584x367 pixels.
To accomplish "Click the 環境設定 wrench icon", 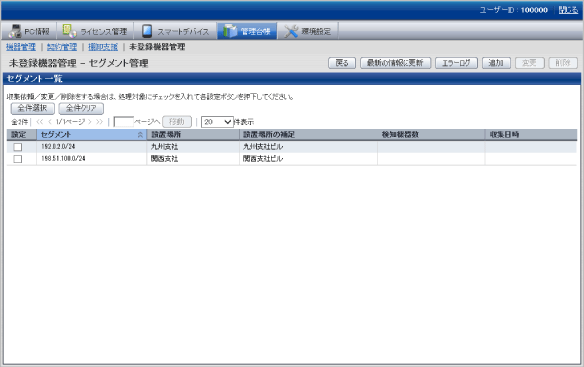I will [x=291, y=31].
